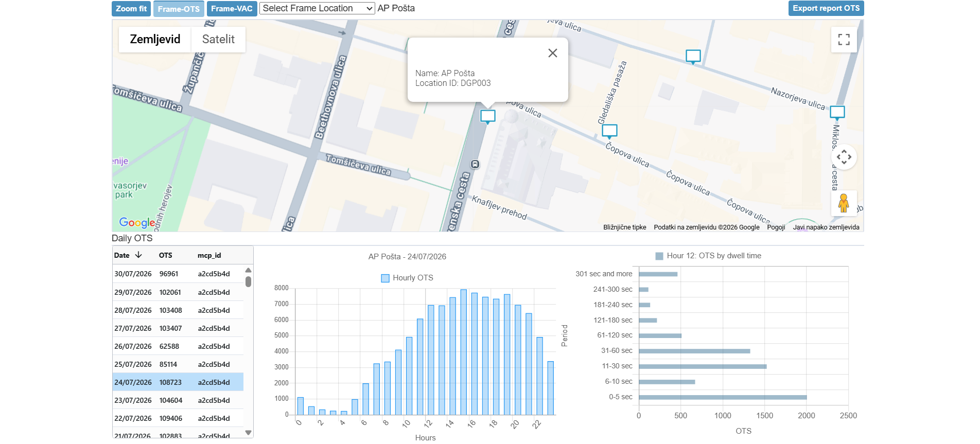980x444 pixels.
Task: Open map camera pan controls
Action: [x=844, y=157]
